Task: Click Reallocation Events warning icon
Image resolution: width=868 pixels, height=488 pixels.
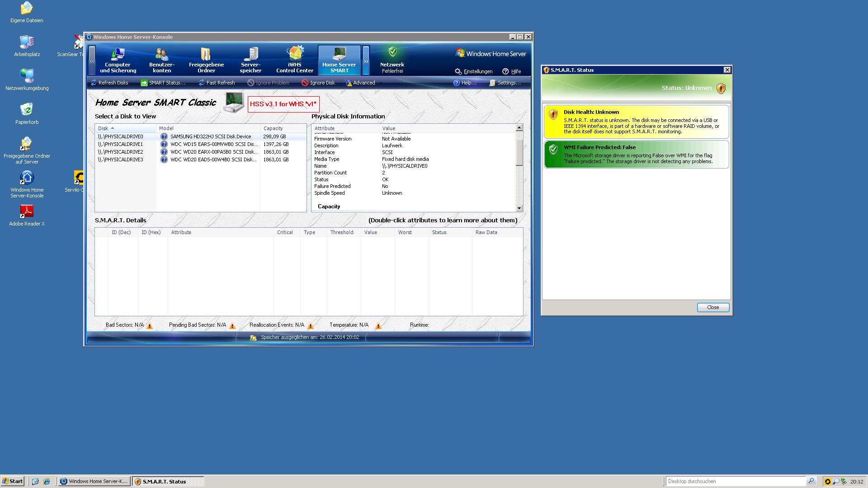Action: 311,325
